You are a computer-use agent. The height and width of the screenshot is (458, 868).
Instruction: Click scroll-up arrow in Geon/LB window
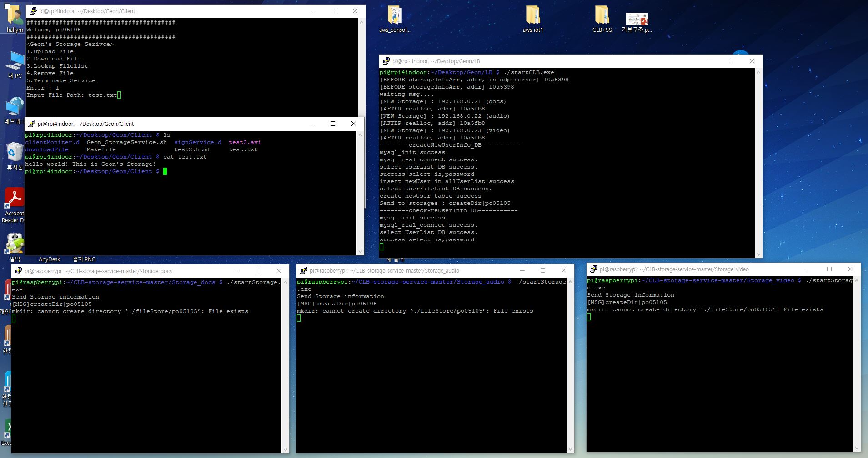[758, 72]
